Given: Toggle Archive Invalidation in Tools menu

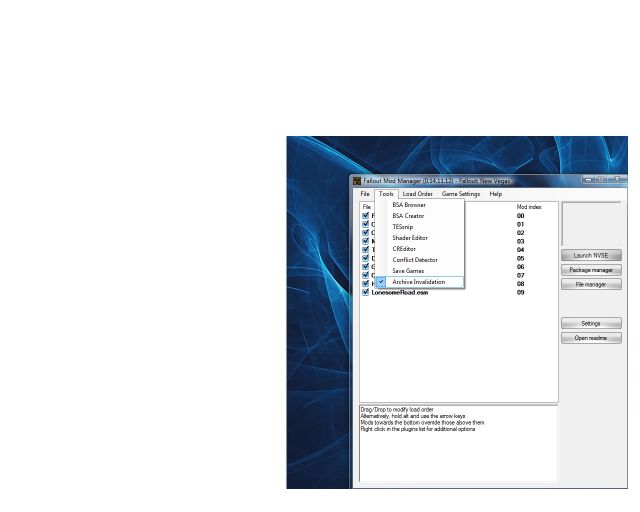Looking at the screenshot, I should tap(420, 282).
